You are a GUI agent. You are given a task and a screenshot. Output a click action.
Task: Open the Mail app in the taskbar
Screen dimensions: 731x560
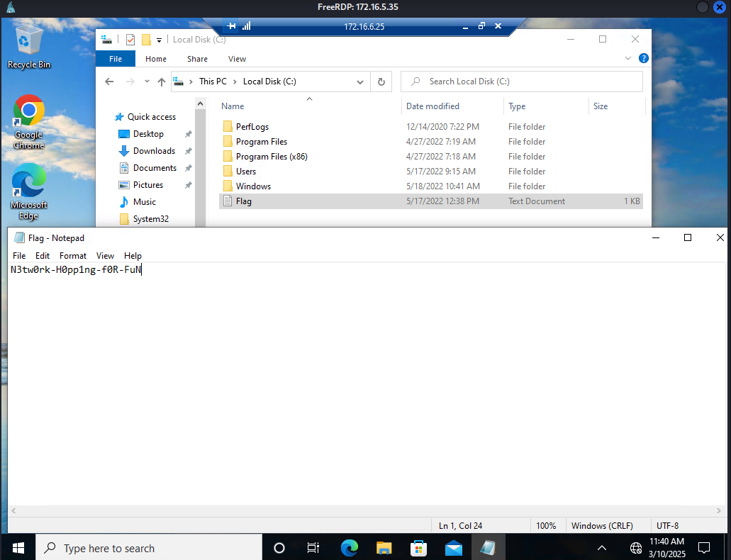[454, 548]
